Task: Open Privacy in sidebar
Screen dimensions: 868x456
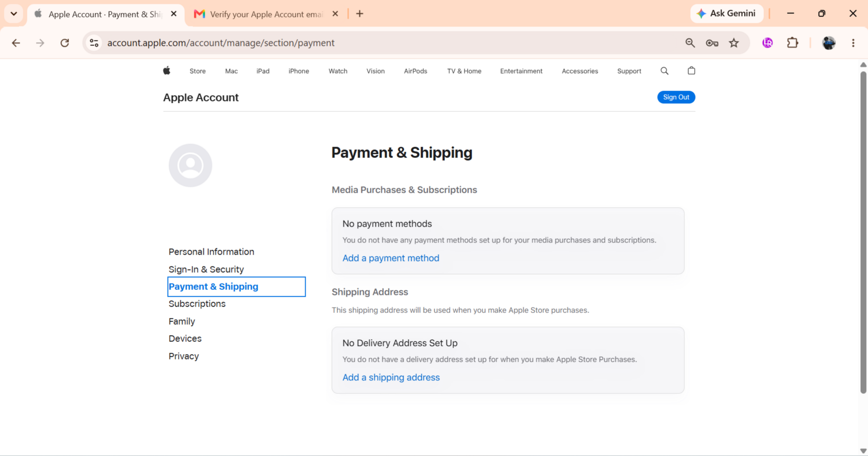Action: click(x=184, y=356)
